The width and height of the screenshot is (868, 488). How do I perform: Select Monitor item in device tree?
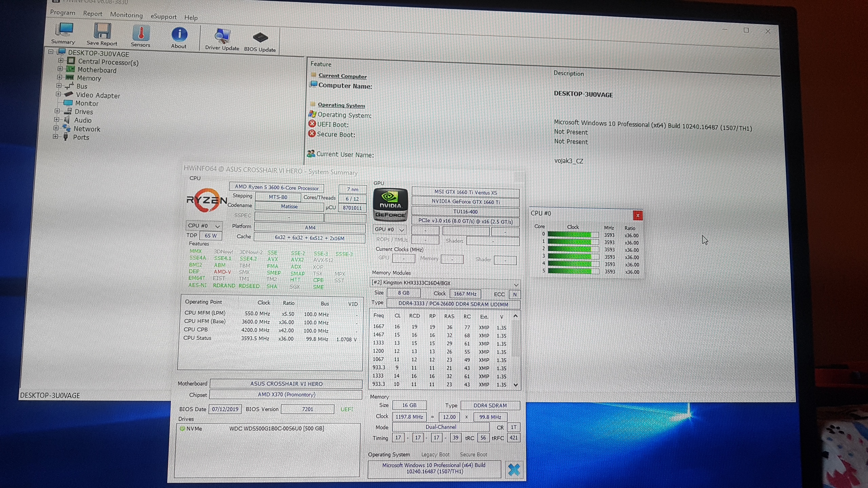(87, 103)
